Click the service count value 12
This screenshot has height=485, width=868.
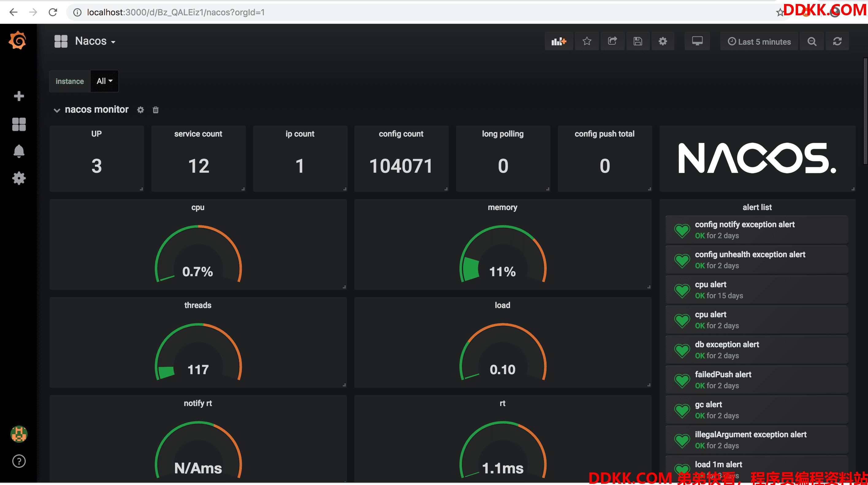(x=199, y=166)
